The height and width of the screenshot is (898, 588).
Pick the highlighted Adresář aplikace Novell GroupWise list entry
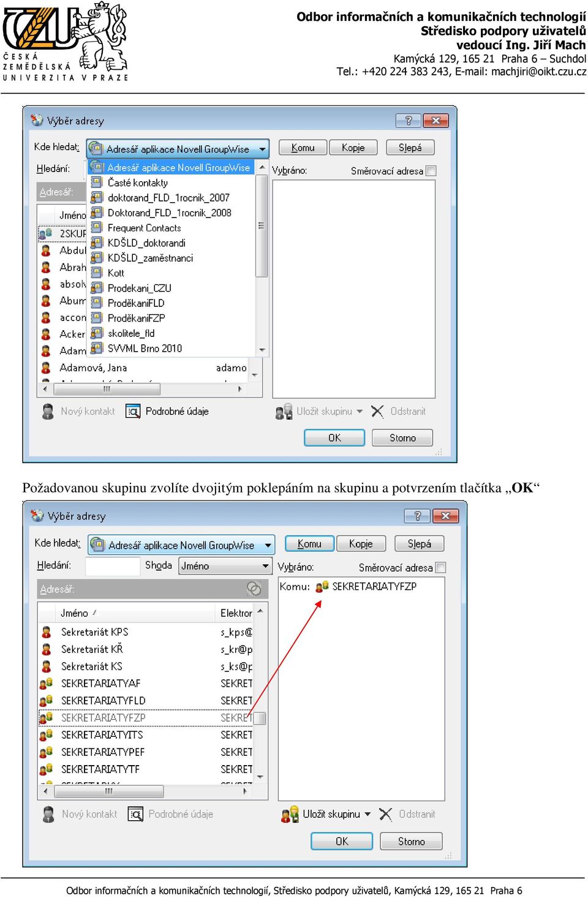click(172, 167)
